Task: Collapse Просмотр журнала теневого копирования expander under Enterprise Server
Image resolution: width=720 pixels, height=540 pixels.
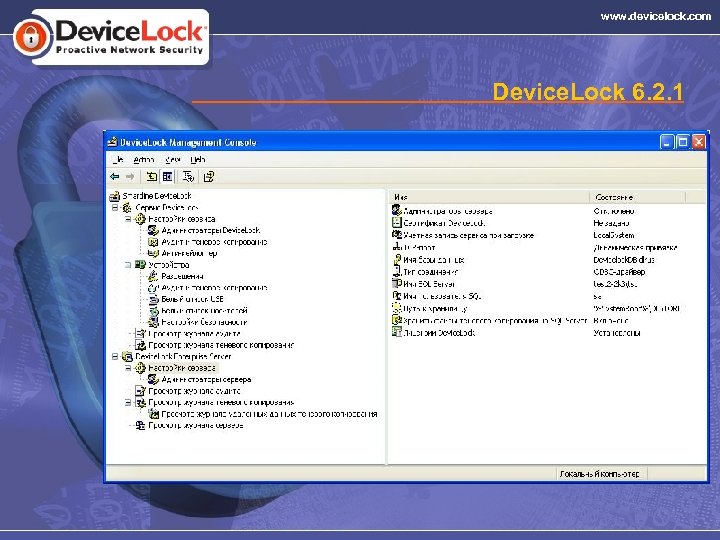Action: pos(128,403)
